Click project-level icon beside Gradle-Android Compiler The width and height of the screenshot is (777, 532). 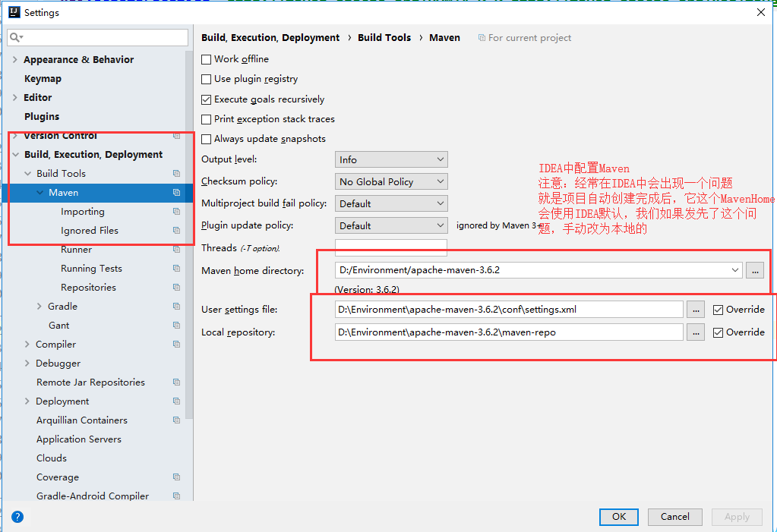pos(176,496)
